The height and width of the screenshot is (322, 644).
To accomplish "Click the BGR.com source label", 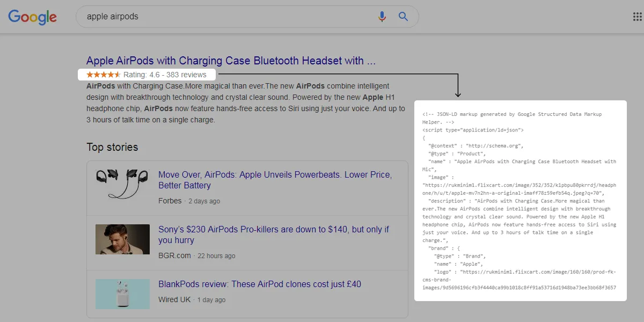I will (x=174, y=256).
